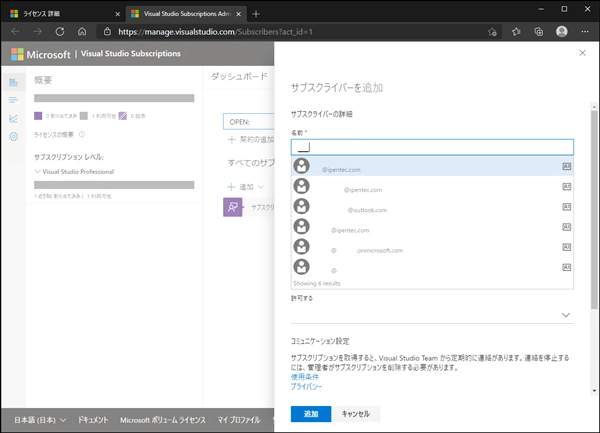
Task: Open Microsoft ボリューム ライセンス footer link
Action: pos(163,420)
